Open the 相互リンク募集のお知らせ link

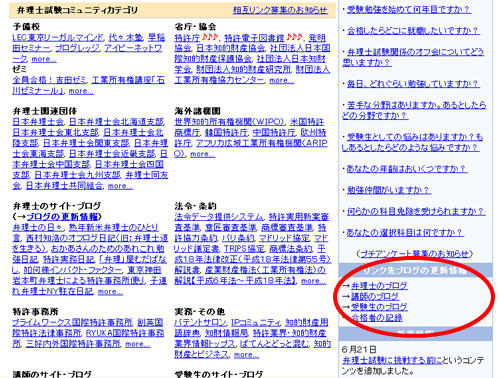[280, 10]
